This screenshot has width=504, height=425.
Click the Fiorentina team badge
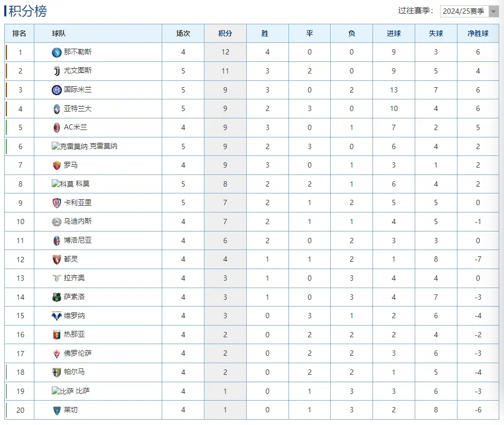coord(57,353)
